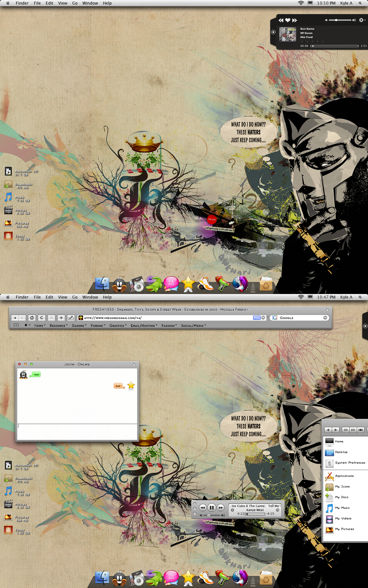Click the plus new tab button in Firefox
The width and height of the screenshot is (368, 588).
pos(61,318)
